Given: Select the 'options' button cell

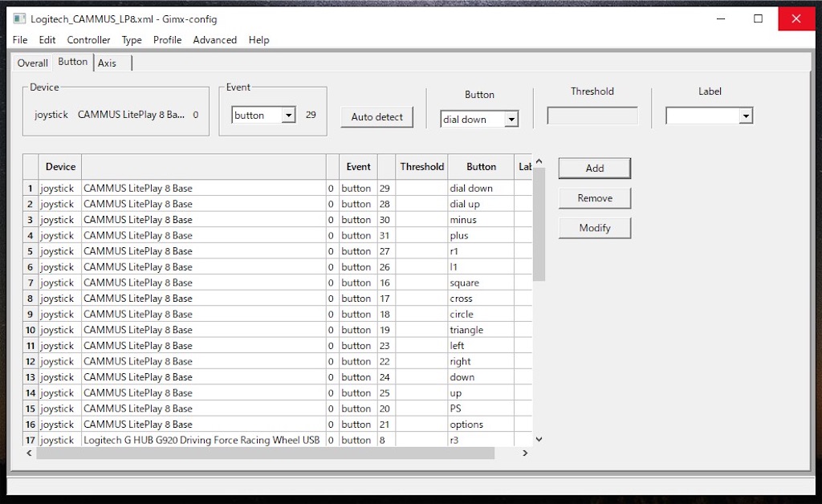Looking at the screenshot, I should click(x=481, y=424).
